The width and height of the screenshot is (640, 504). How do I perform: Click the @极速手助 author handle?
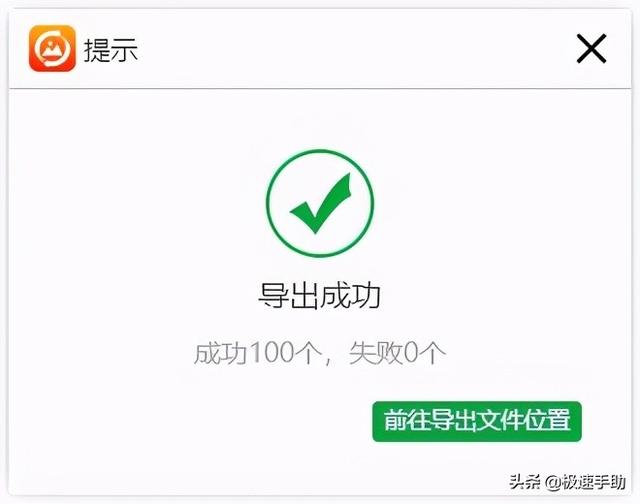[585, 482]
